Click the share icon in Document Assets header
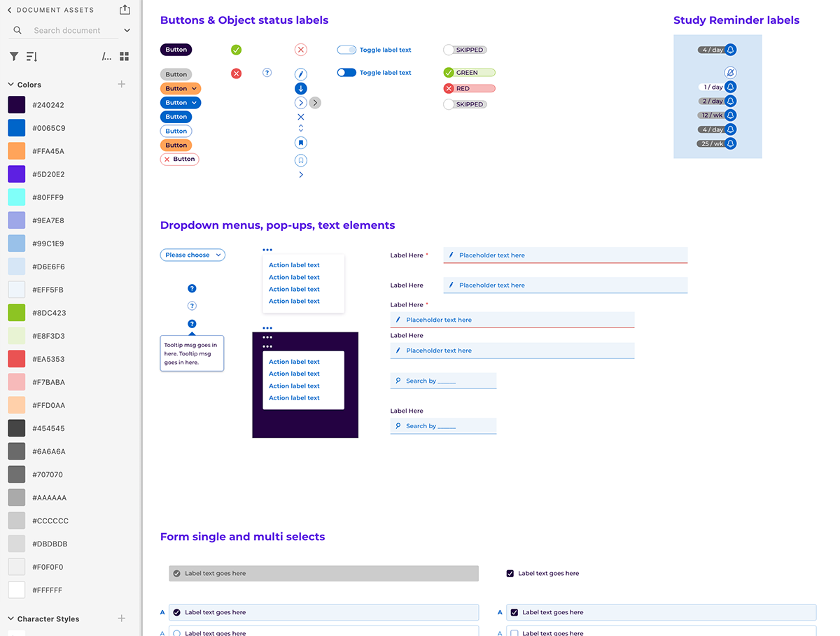The width and height of the screenshot is (840, 636). point(125,10)
